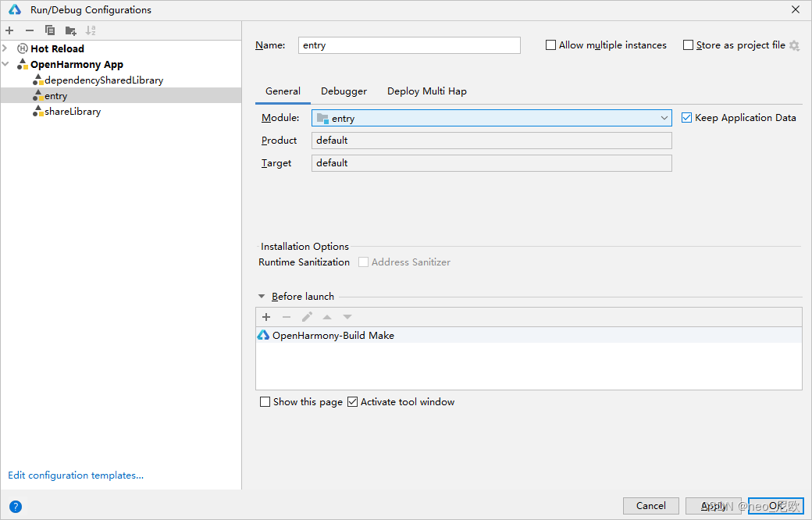Click the Cancel button

651,505
